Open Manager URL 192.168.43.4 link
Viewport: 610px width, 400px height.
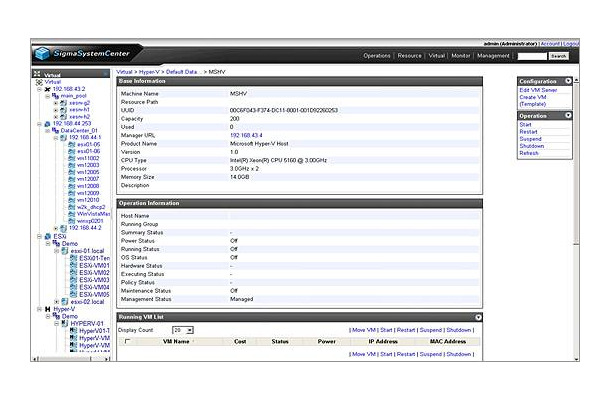[246, 135]
